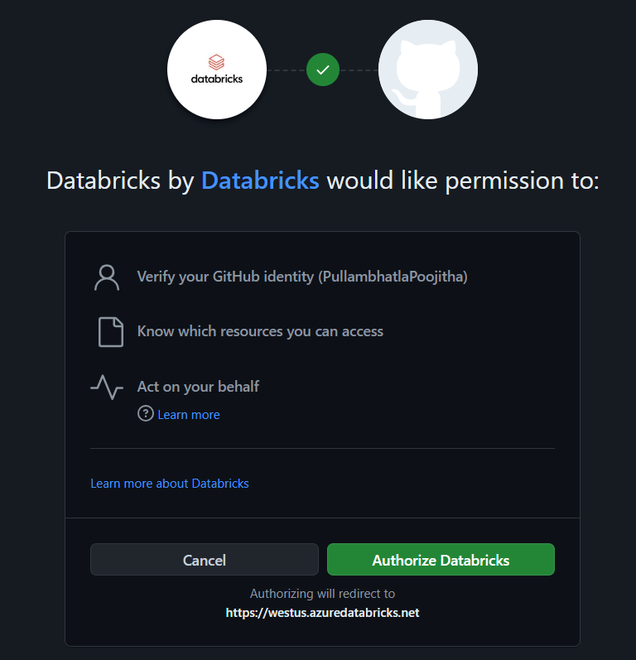636x660 pixels.
Task: Click the PullambhatlaPoojitha username text
Action: (x=392, y=276)
